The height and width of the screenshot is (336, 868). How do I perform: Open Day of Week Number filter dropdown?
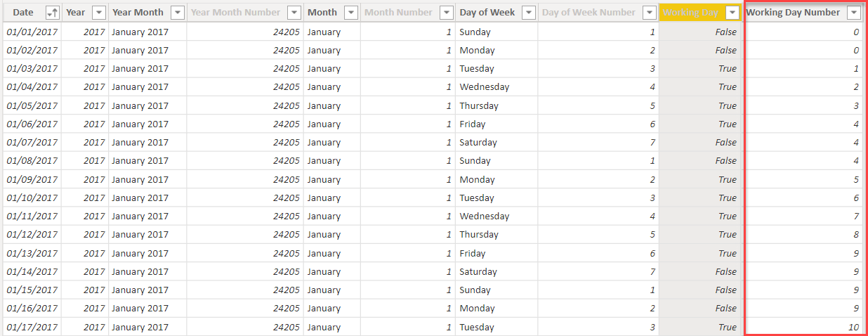(x=650, y=13)
